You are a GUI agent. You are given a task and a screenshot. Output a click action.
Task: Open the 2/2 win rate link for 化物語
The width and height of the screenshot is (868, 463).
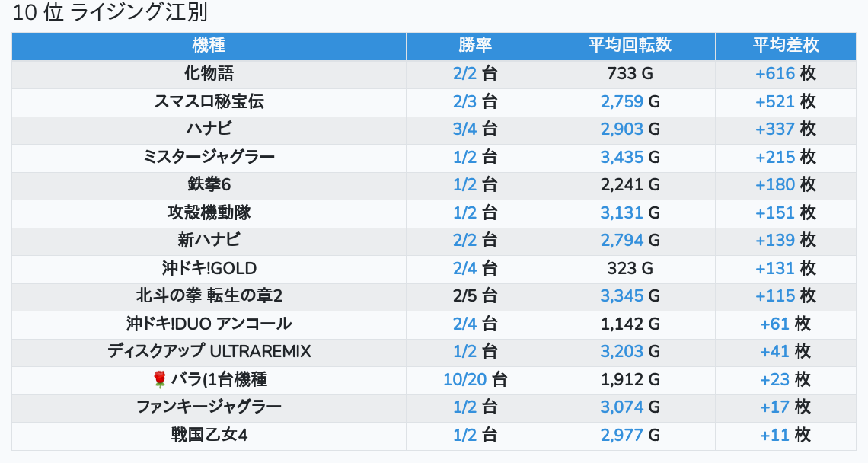[464, 74]
